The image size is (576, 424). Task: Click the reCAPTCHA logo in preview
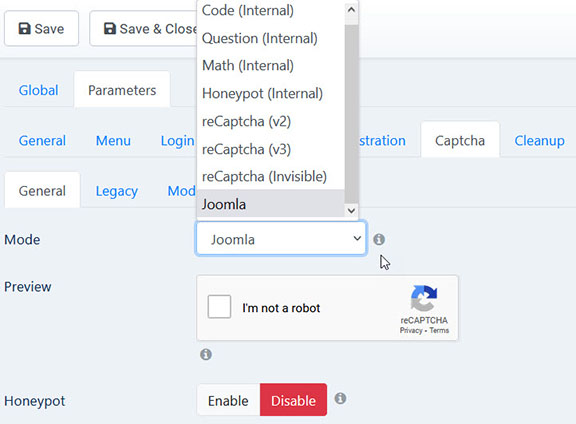424,298
